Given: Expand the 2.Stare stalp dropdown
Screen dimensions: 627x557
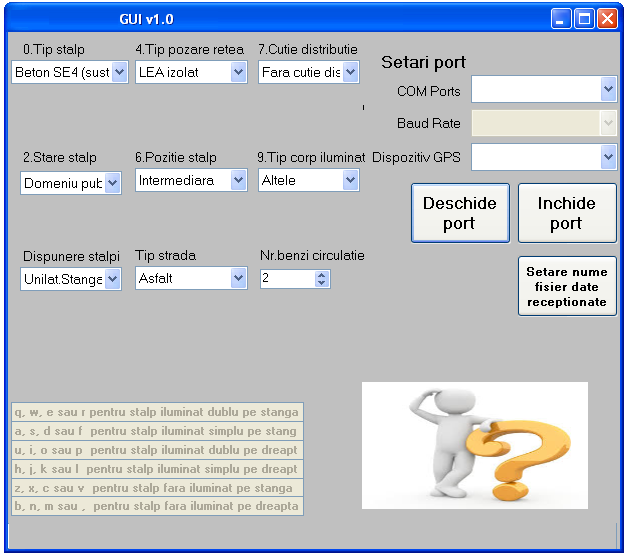Looking at the screenshot, I should tap(112, 183).
